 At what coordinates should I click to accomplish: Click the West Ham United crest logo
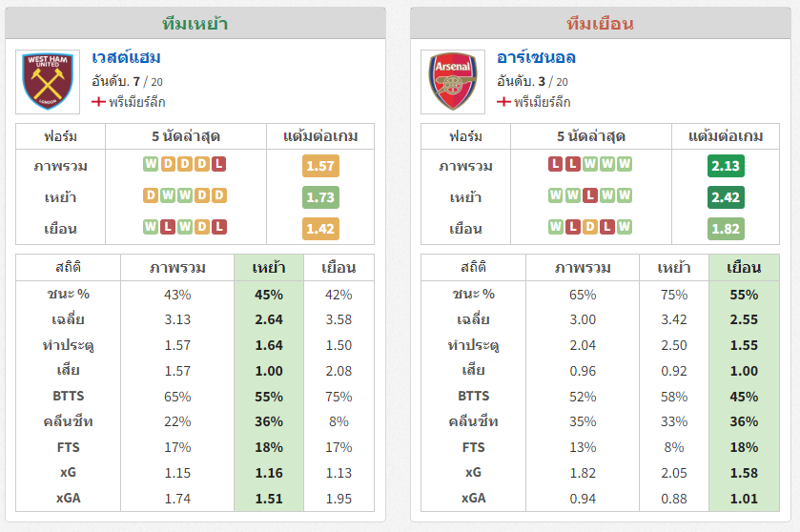tap(48, 82)
